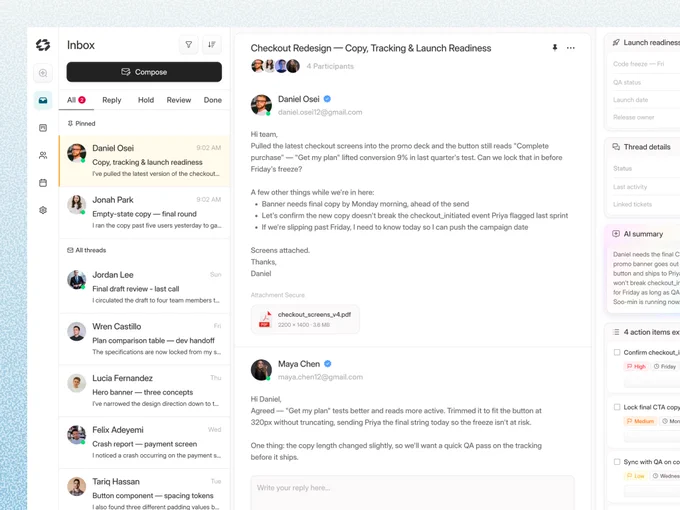
Task: Click the Low priority tag
Action: (x=635, y=476)
